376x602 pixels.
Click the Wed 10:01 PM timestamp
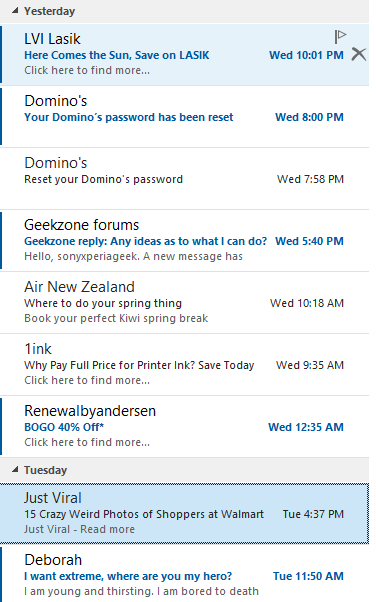[x=306, y=55]
